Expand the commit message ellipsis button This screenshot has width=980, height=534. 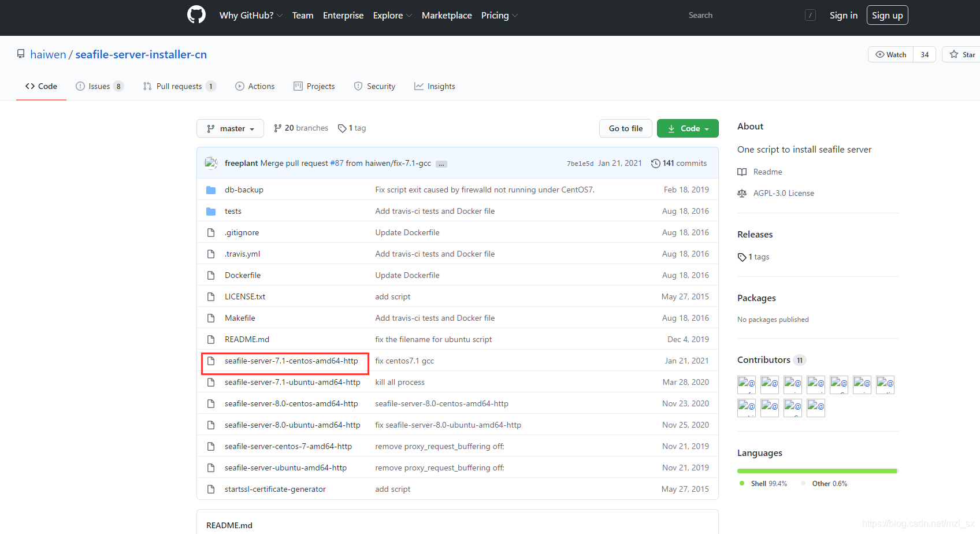click(441, 164)
